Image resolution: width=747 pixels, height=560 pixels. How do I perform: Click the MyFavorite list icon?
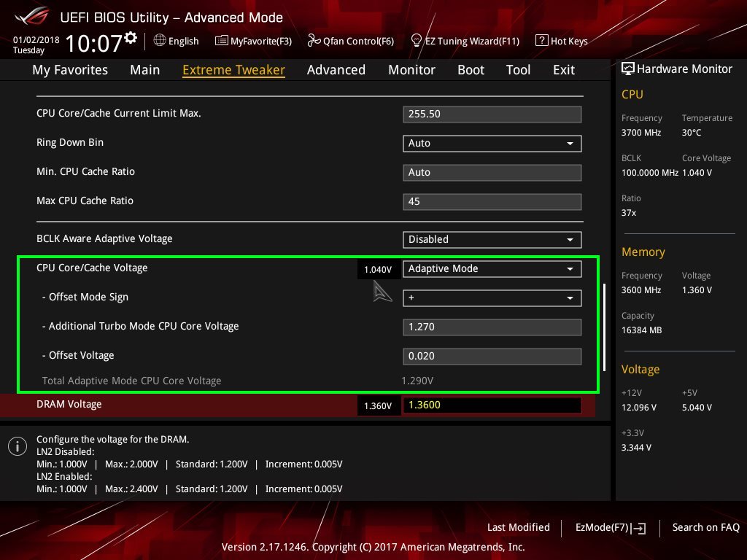pos(222,41)
